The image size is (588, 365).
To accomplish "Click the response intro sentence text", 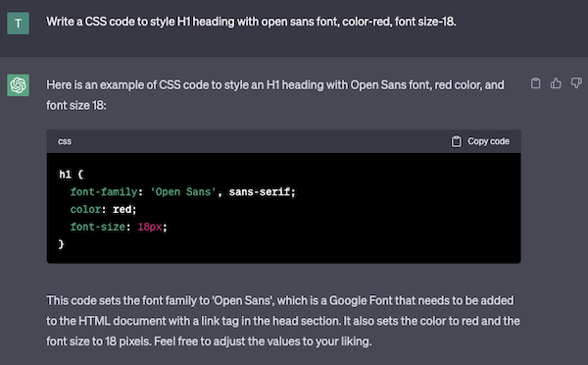I will tap(274, 95).
